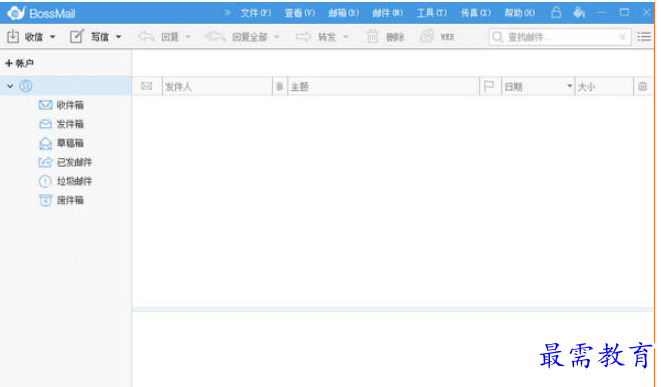Open the 废件箱 trash folder
The width and height of the screenshot is (661, 387).
tap(70, 200)
